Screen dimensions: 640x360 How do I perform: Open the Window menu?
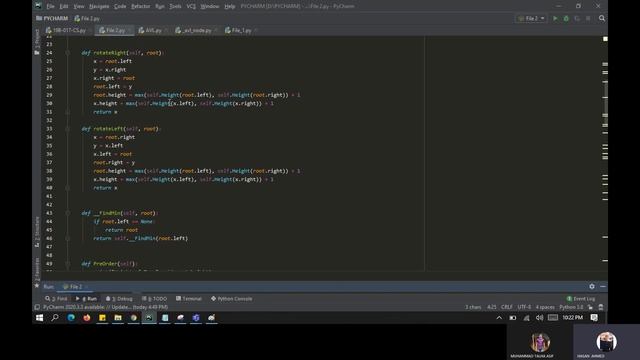point(210,6)
